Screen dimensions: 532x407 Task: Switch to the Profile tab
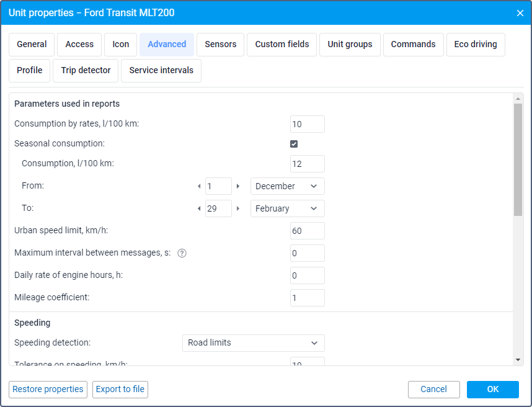(30, 71)
